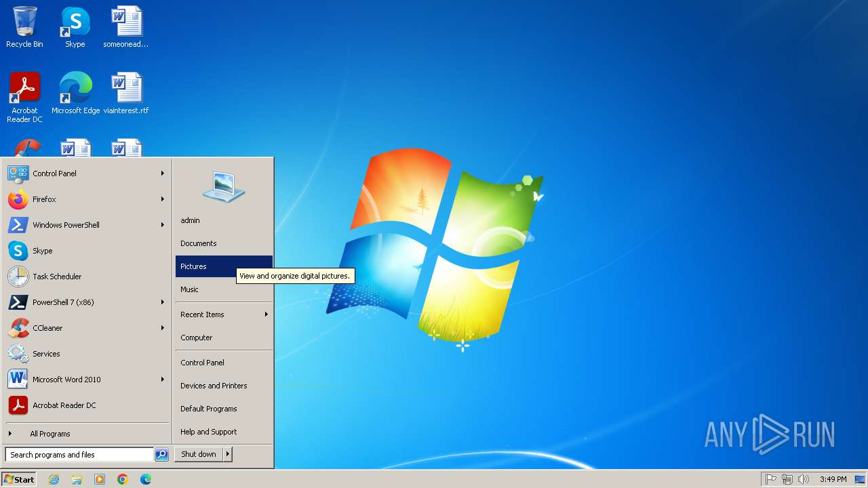Click the user account picture in the Start menu

point(224,186)
